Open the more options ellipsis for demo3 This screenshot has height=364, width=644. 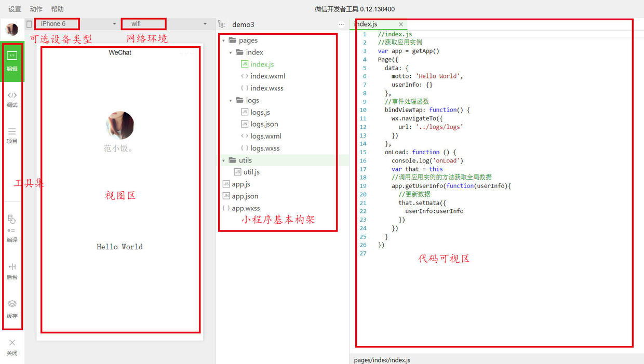341,24
